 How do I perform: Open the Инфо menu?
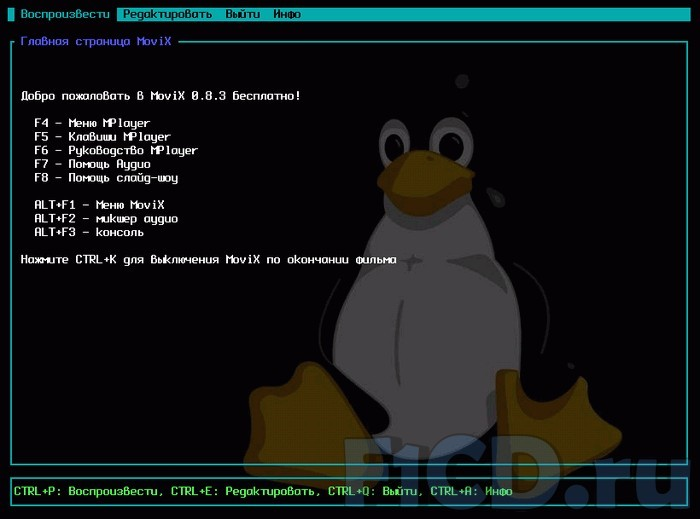click(287, 14)
